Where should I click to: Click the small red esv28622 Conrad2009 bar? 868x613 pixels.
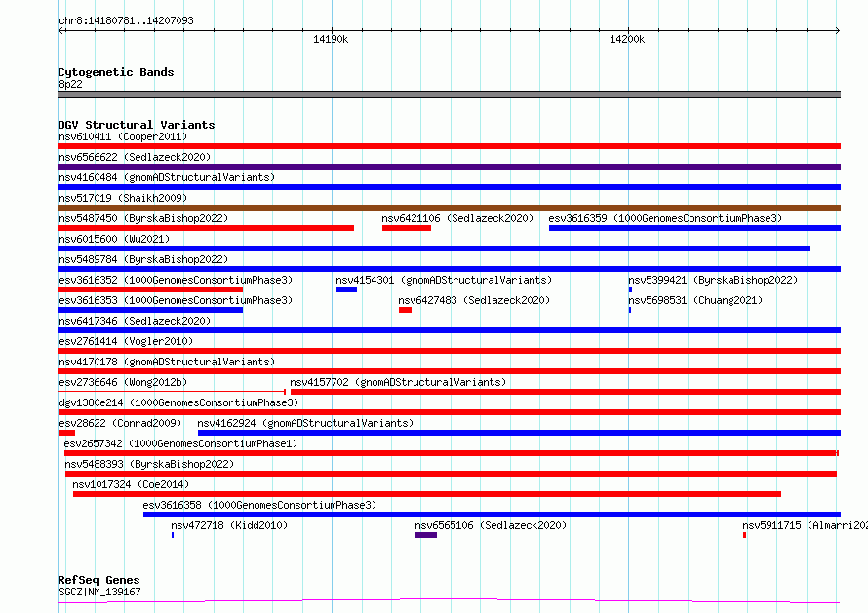coord(67,433)
